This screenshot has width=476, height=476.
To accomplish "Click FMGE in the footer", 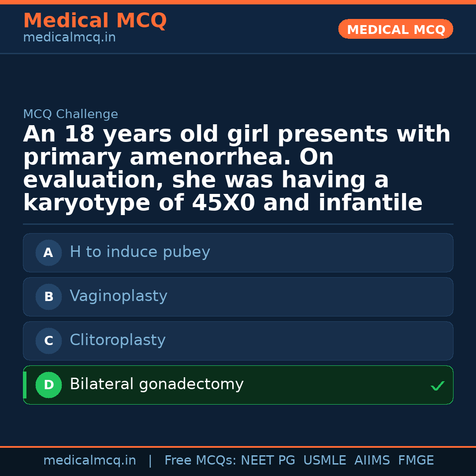I will pos(416,461).
